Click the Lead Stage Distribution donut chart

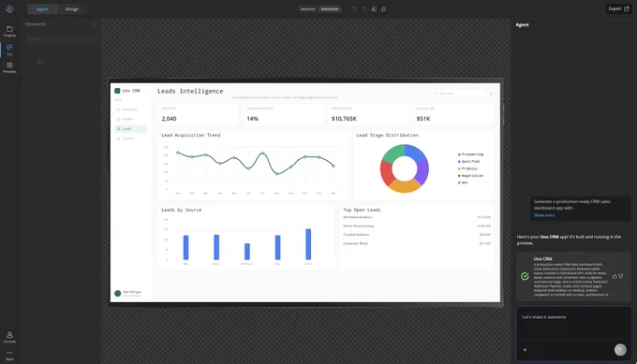(x=405, y=168)
